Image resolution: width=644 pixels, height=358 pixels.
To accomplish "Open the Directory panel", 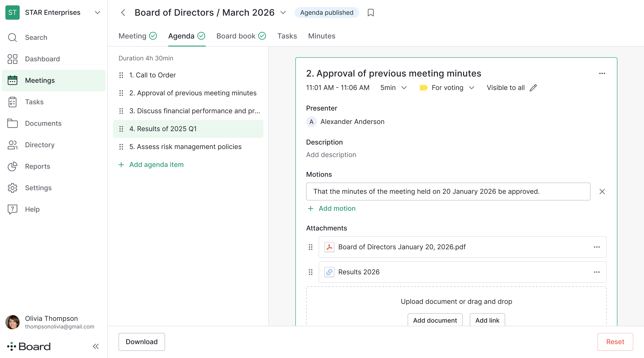I will pos(40,145).
